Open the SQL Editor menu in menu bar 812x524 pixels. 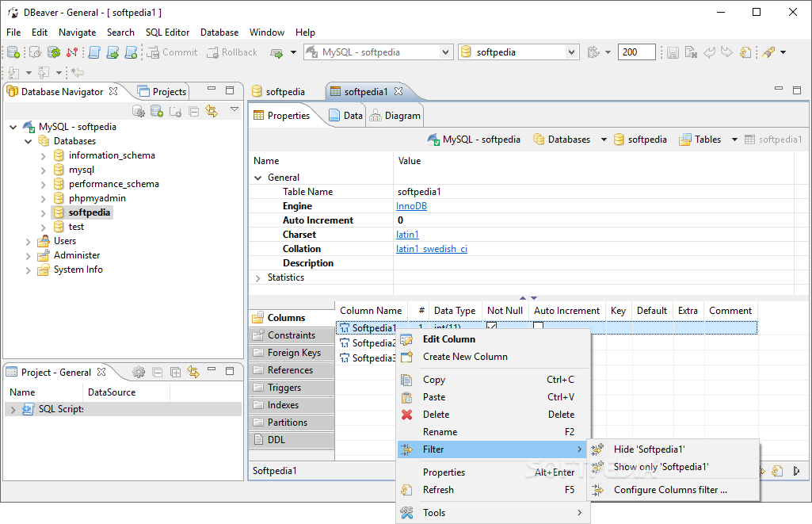pos(167,33)
